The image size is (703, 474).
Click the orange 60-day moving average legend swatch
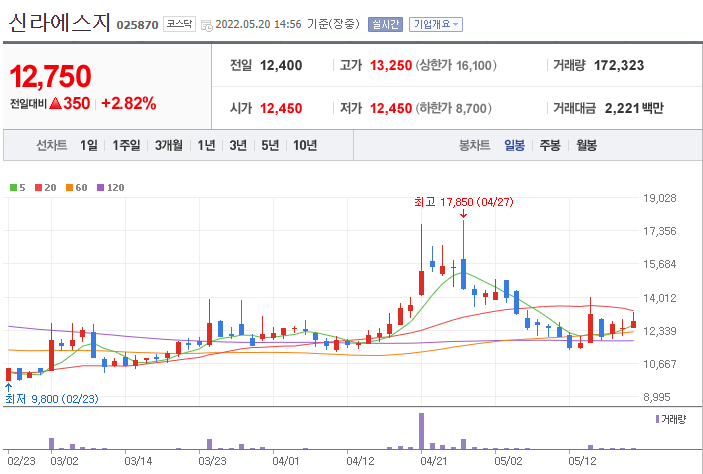pyautogui.click(x=69, y=187)
